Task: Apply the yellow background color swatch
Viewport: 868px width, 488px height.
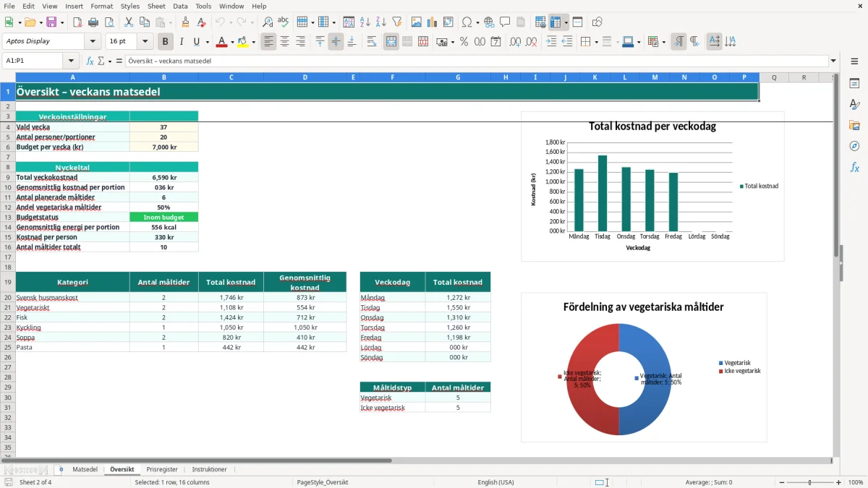Action: click(243, 42)
